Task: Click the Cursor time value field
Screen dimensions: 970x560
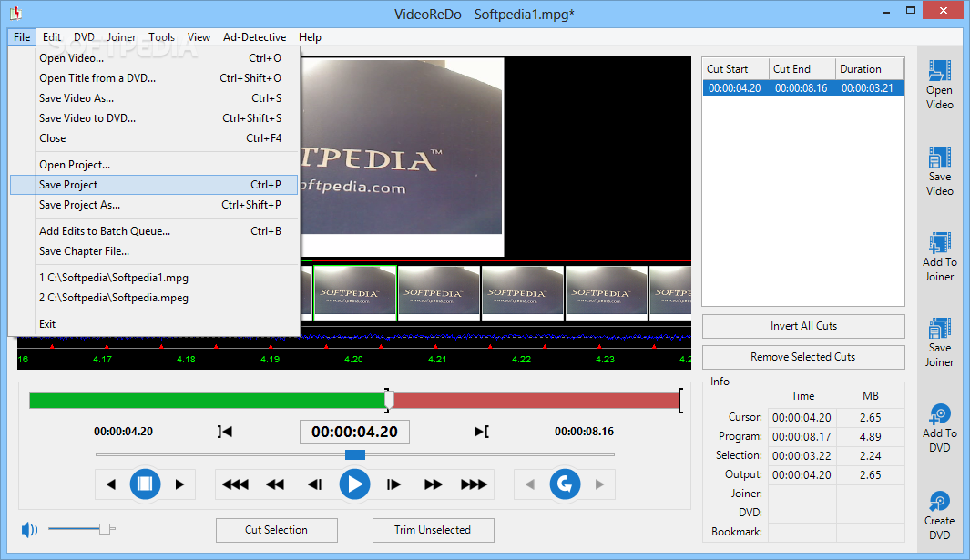Action: click(x=802, y=418)
